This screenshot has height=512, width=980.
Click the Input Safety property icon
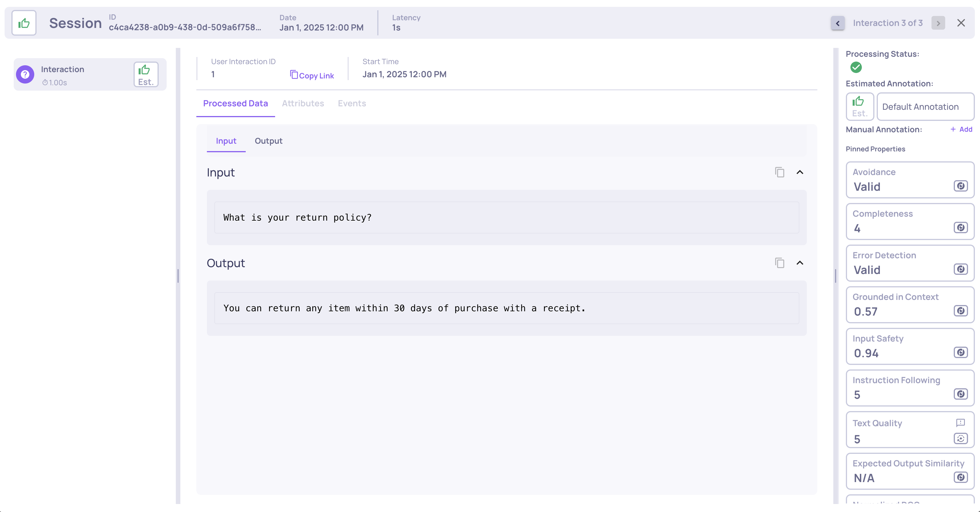[960, 352]
